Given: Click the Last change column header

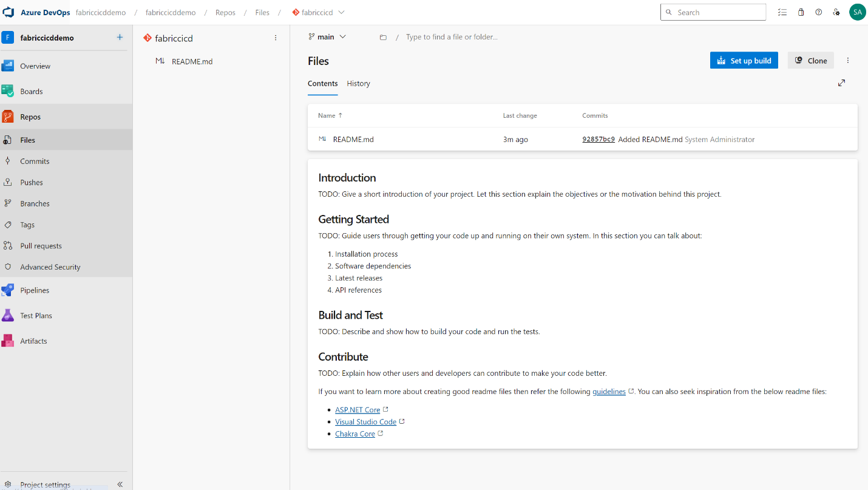Looking at the screenshot, I should (x=520, y=115).
